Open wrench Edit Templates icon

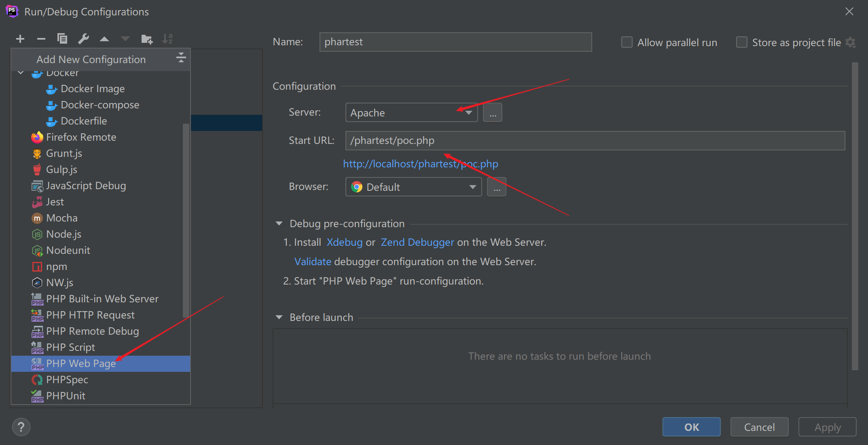click(83, 39)
